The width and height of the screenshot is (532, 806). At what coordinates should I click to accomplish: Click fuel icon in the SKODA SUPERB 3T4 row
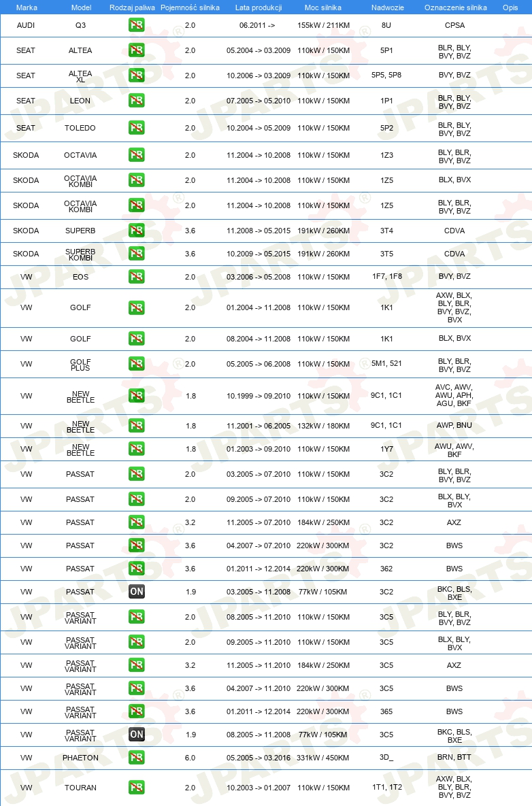pos(136,231)
